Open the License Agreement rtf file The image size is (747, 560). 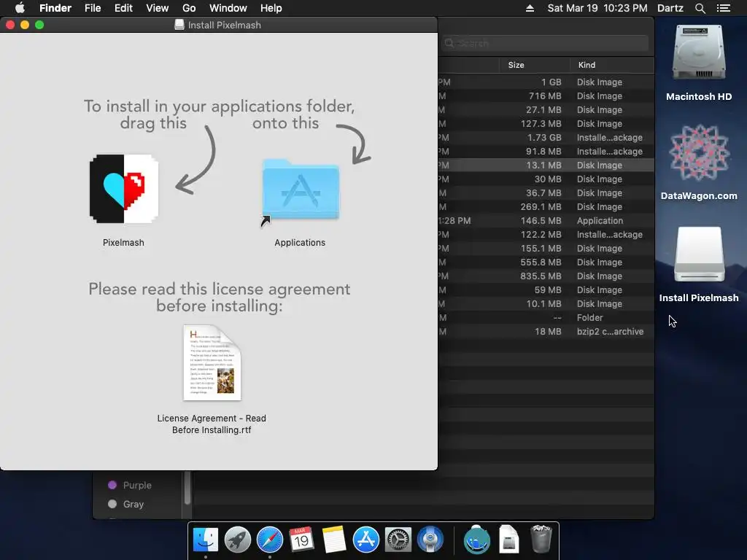tap(212, 363)
